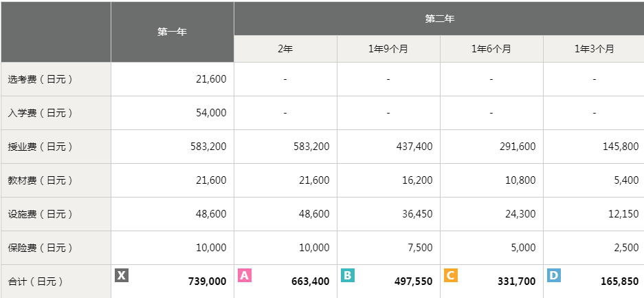Click the gray X badge icon
Viewport: 644px width, 298px height.
coord(122,275)
